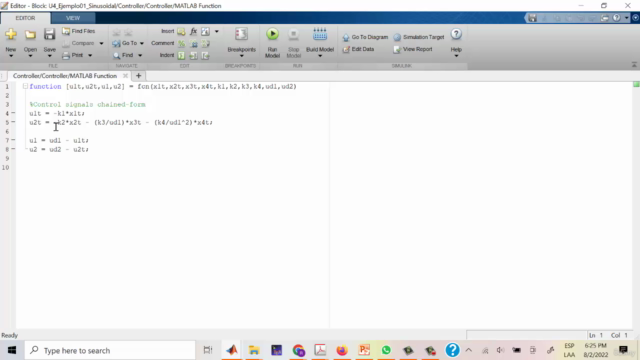Apply smart indent icon

tap(181, 55)
